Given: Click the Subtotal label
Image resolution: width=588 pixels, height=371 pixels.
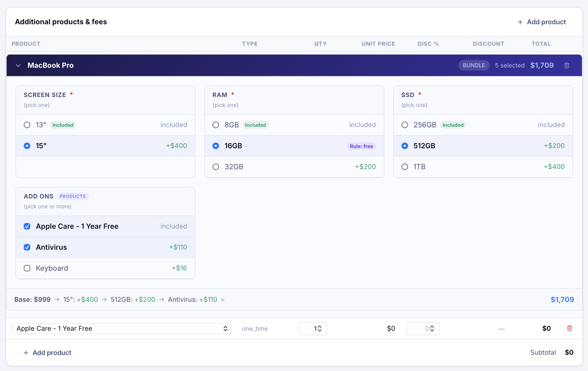Looking at the screenshot, I should [x=543, y=353].
